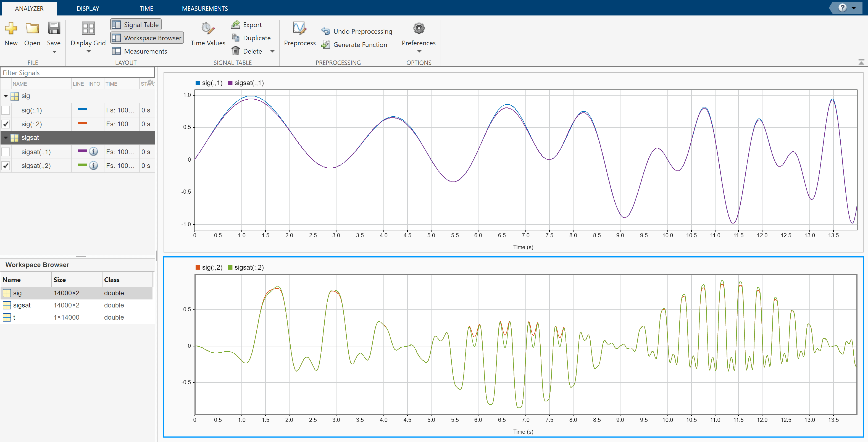868x442 pixels.
Task: Select the ANALYZER tab
Action: 29,8
